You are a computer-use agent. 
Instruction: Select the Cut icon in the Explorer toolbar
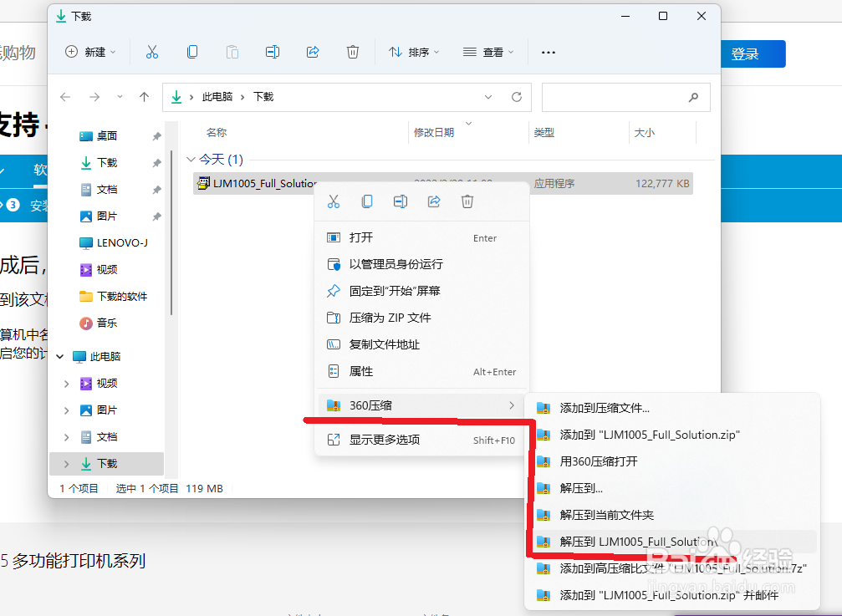152,52
